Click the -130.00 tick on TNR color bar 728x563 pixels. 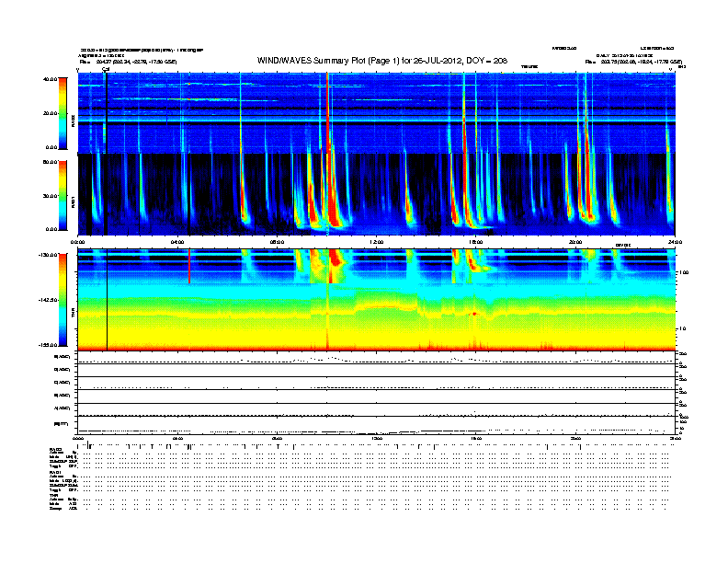(49, 255)
